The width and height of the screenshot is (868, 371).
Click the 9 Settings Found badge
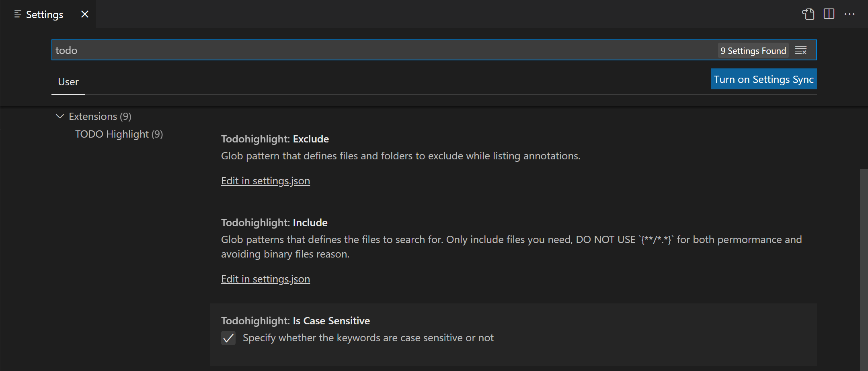point(753,50)
